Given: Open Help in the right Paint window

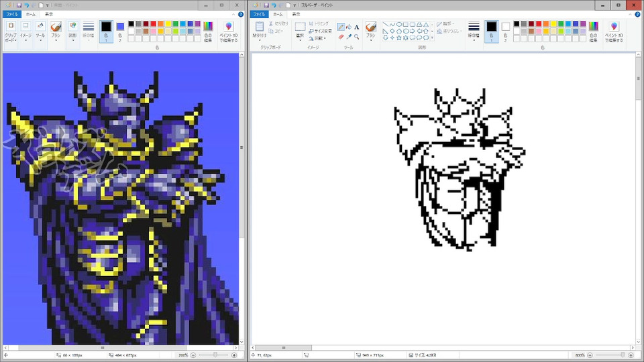Looking at the screenshot, I should (x=637, y=14).
